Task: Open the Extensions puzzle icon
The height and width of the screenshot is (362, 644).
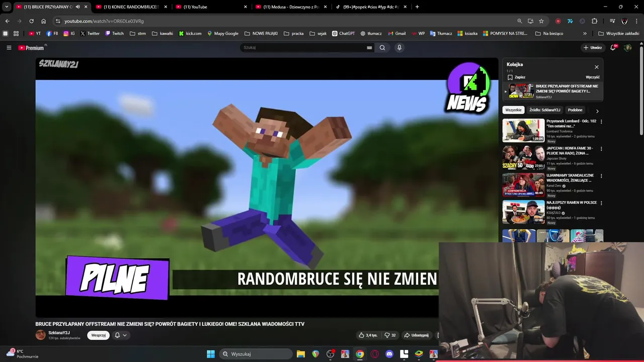Action: [x=595, y=21]
